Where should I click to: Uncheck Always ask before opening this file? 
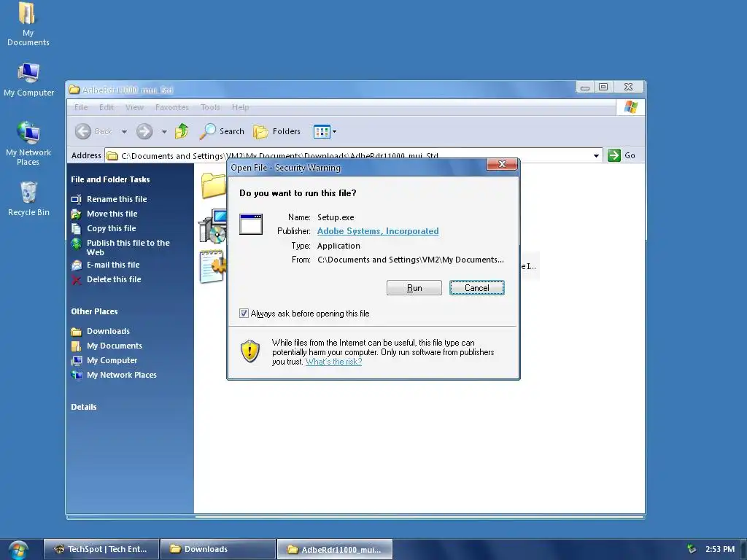(x=244, y=314)
